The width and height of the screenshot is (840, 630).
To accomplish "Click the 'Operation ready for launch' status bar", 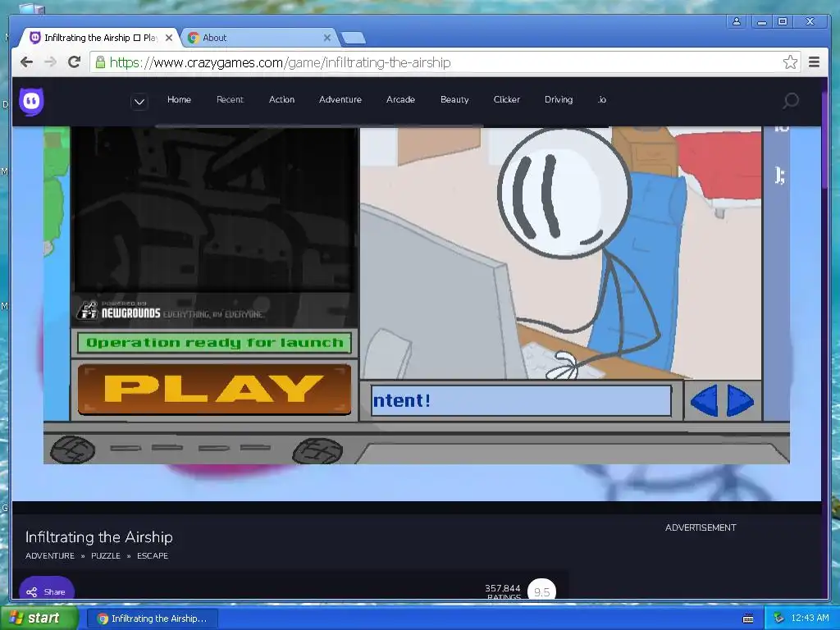I will pos(214,343).
